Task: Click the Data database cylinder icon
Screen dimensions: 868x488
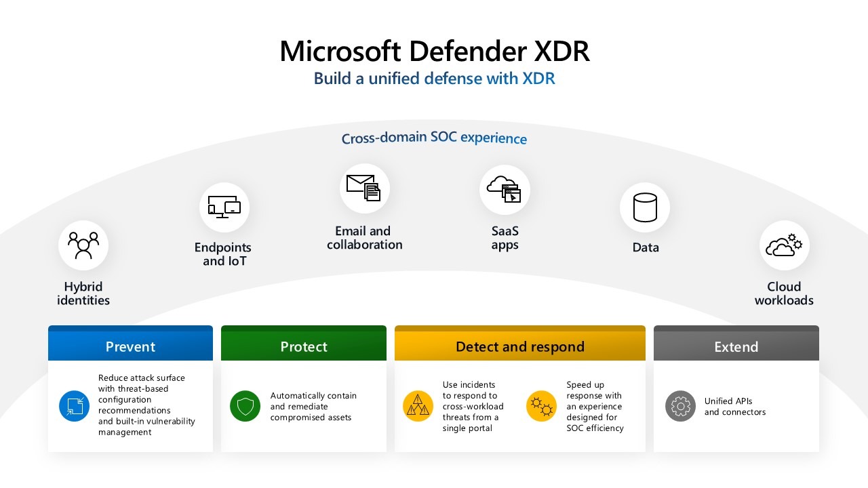Action: tap(645, 207)
